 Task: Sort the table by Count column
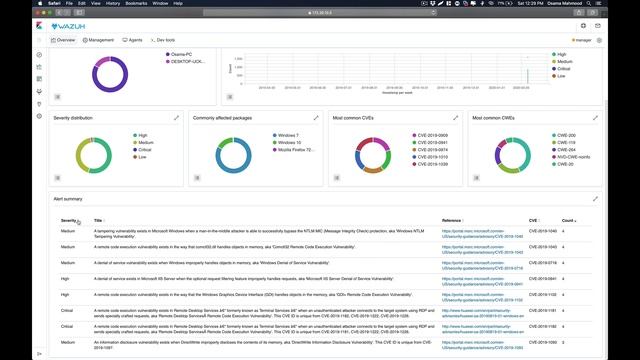coord(569,221)
